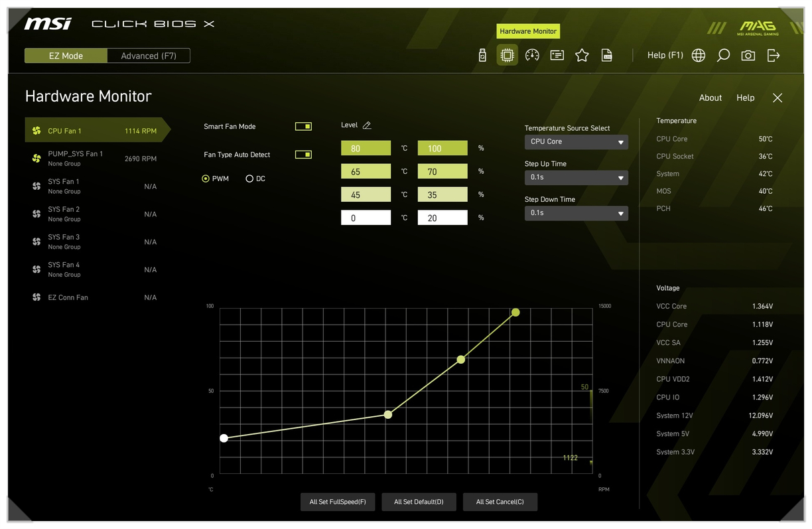
Task: Open the Favorites star icon
Action: point(582,56)
